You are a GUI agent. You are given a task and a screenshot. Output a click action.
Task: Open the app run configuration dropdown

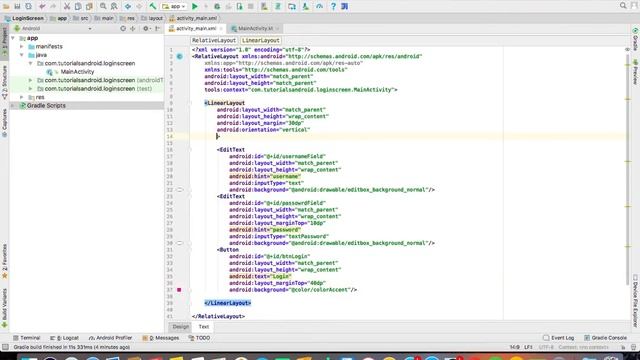[174, 6]
